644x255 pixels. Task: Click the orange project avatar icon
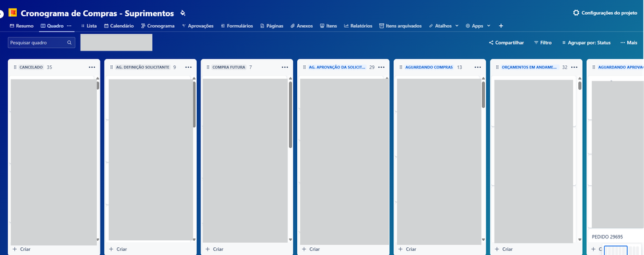pyautogui.click(x=12, y=13)
